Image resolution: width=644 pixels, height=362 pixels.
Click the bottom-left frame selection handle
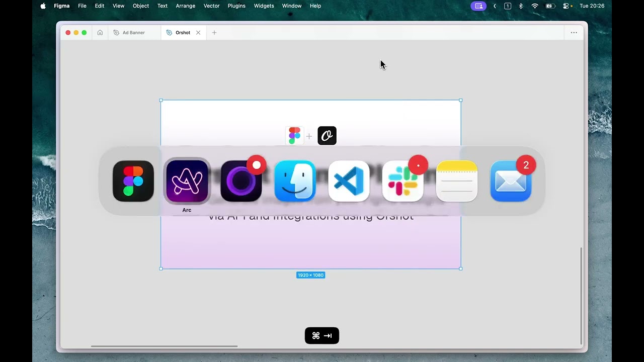coord(161,268)
